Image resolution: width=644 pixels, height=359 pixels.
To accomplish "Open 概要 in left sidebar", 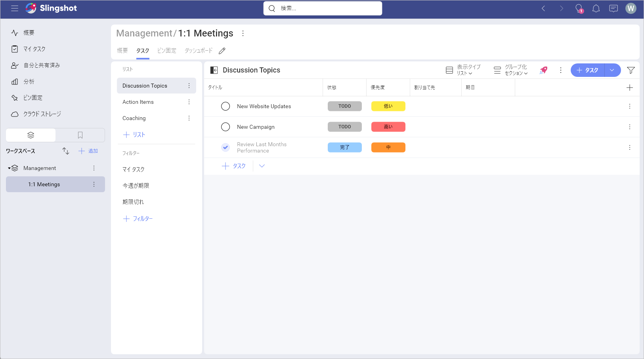I will pyautogui.click(x=29, y=32).
